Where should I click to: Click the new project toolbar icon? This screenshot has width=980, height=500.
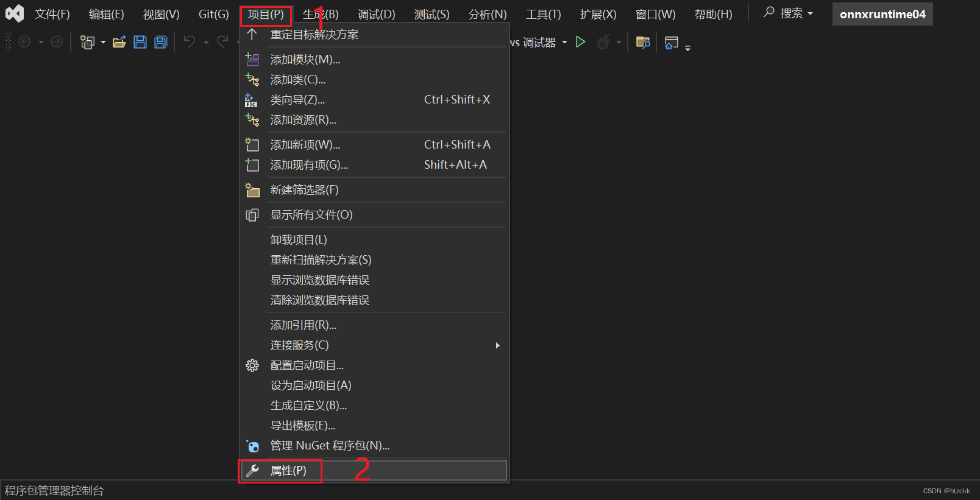(x=87, y=42)
